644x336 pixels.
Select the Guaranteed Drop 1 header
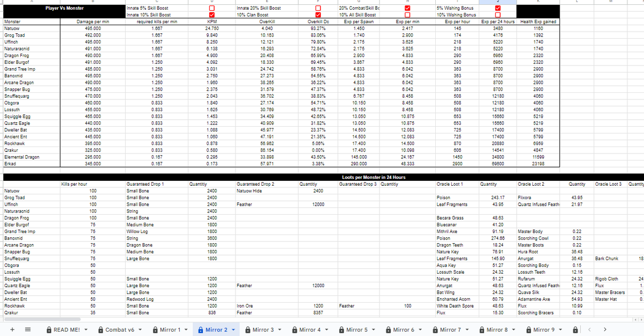[157, 184]
